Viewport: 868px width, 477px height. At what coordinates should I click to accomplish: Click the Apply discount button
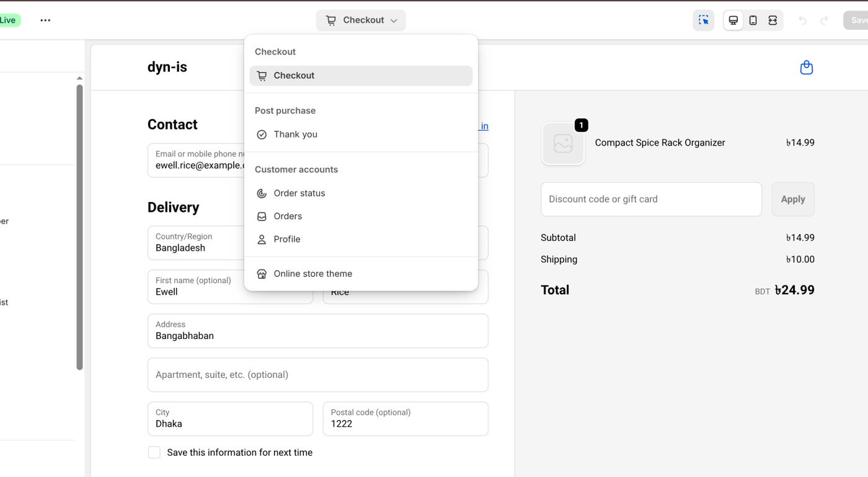point(792,199)
